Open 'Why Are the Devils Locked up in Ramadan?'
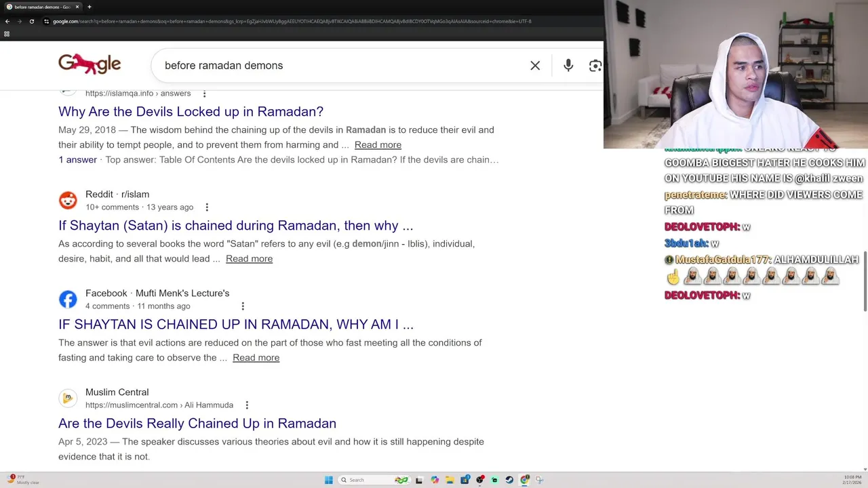 (191, 111)
